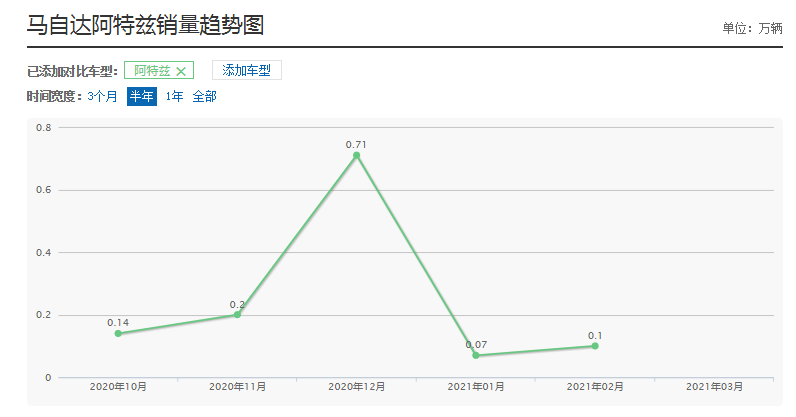Click the 2020年12月 axis label
Screen dimensions: 796x417
(x=356, y=387)
